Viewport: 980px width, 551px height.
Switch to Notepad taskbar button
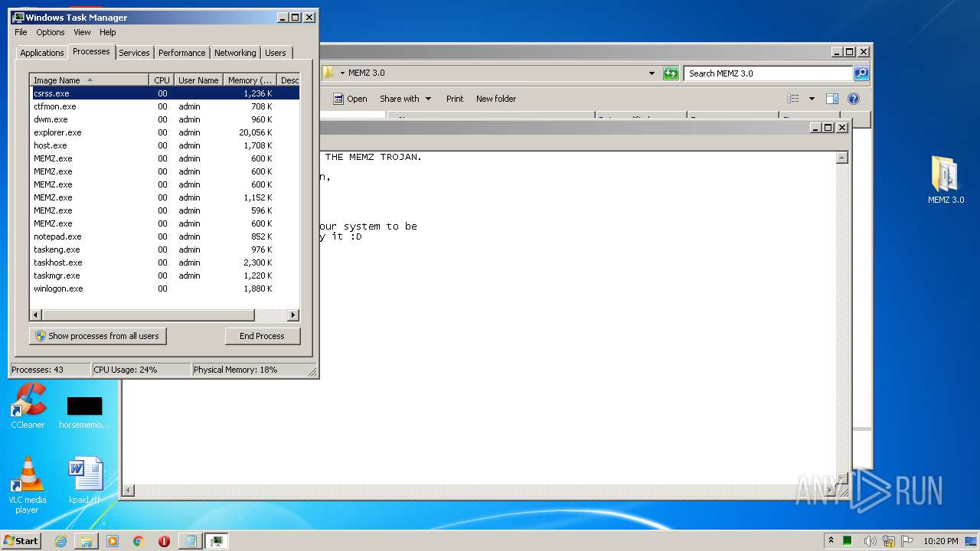click(x=190, y=541)
